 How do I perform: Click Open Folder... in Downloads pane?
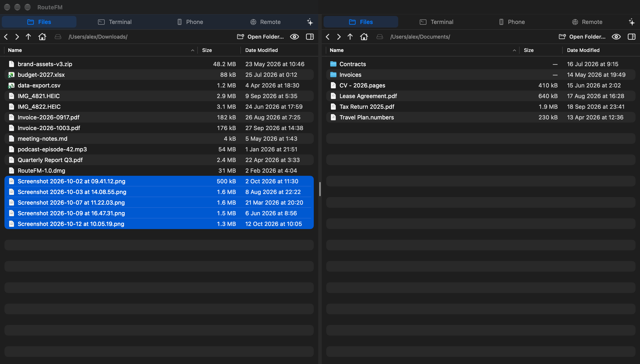click(260, 37)
